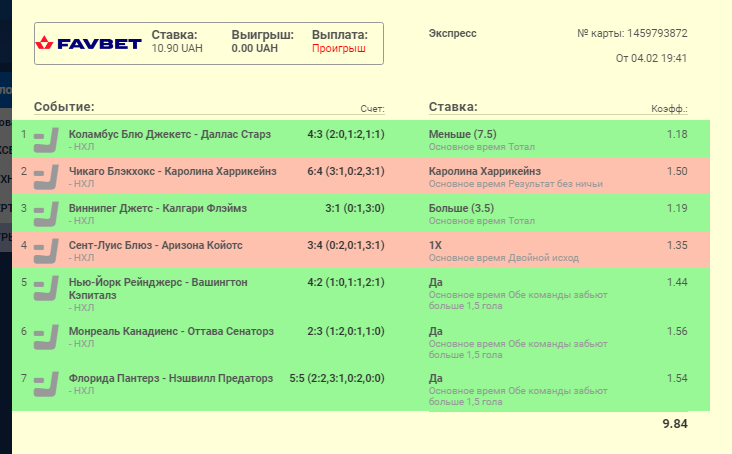Select the Экспресс bet type label
Image resolution: width=732 pixels, height=454 pixels.
pos(452,33)
